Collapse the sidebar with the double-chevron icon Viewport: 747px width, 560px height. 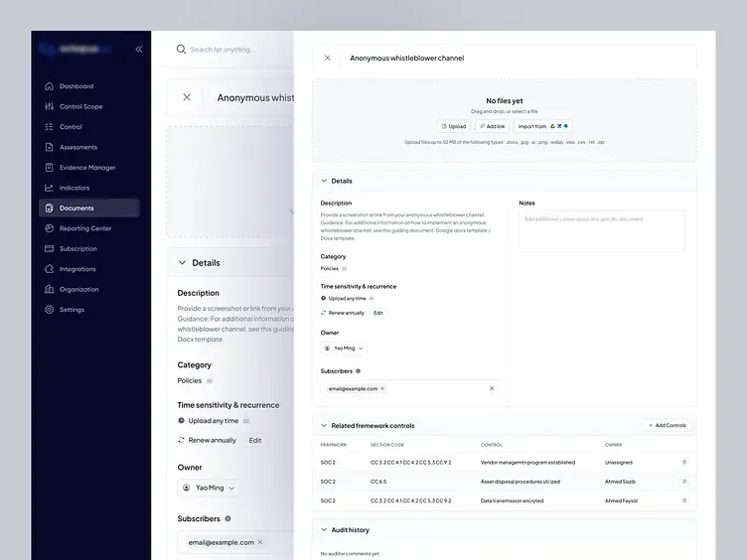click(139, 49)
